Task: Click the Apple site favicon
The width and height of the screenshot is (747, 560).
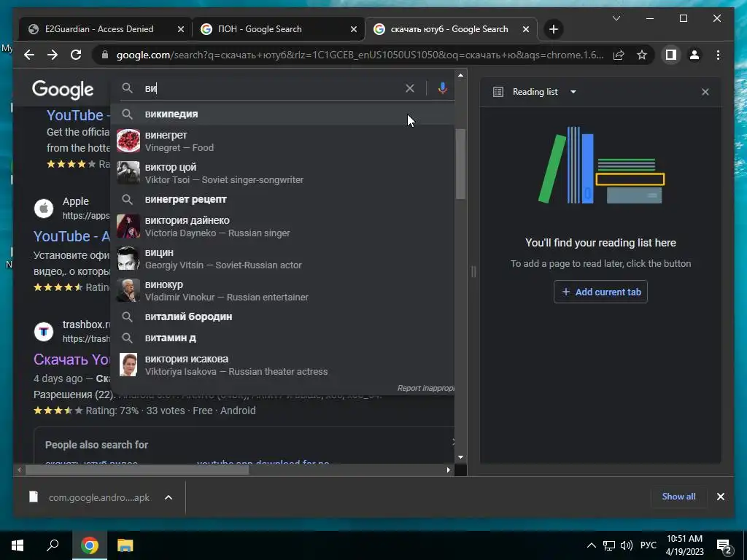Action: pos(44,209)
